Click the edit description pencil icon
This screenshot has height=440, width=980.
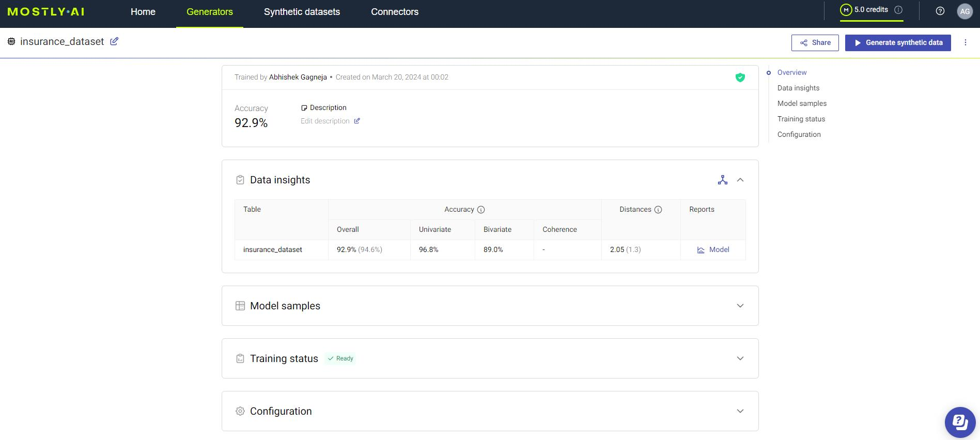click(357, 121)
